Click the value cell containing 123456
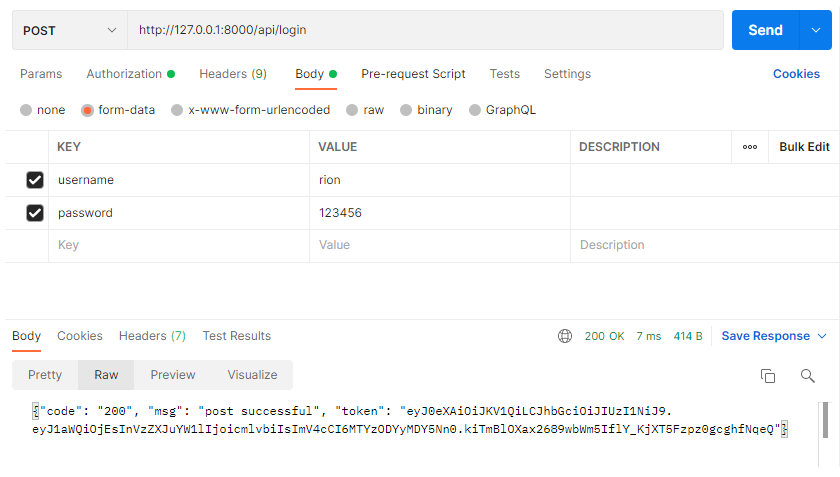This screenshot has height=477, width=840. click(x=440, y=213)
